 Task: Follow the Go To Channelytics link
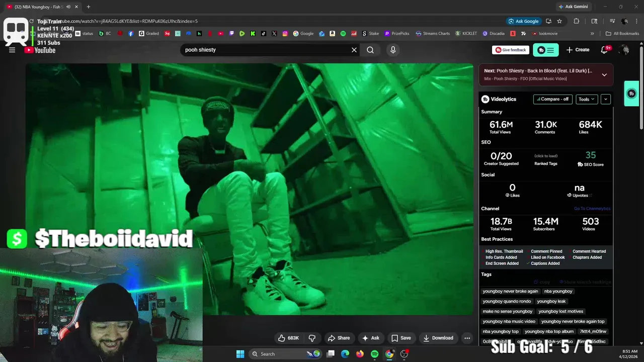[x=592, y=209]
